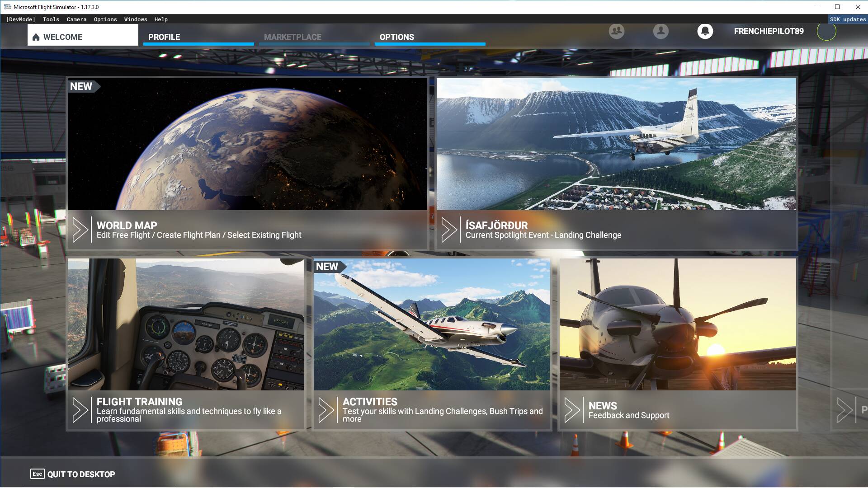
Task: Click the user profile avatar icon
Action: pyautogui.click(x=660, y=32)
